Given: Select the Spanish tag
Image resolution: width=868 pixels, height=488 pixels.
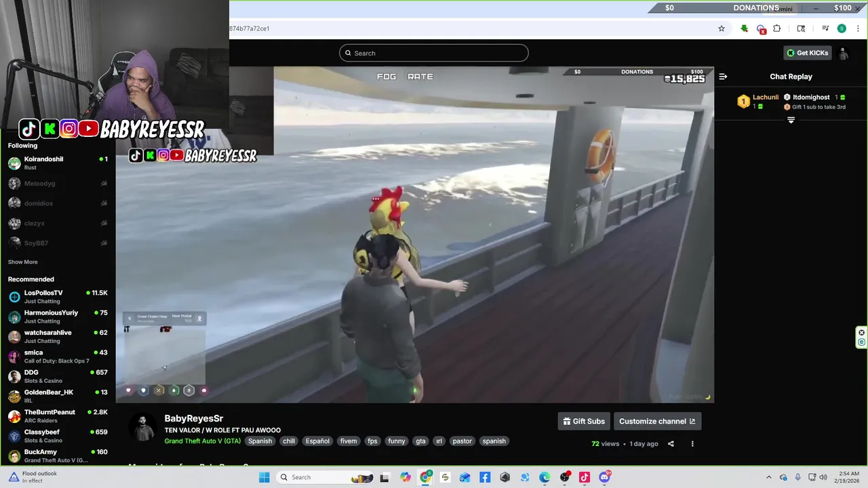Looking at the screenshot, I should click(x=260, y=441).
